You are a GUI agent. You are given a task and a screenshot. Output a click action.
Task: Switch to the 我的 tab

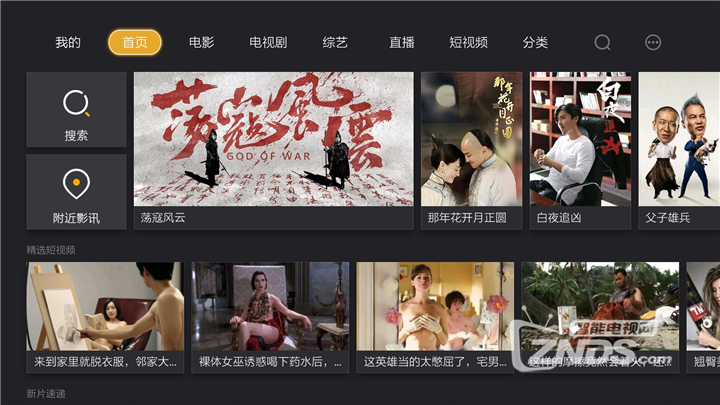68,43
